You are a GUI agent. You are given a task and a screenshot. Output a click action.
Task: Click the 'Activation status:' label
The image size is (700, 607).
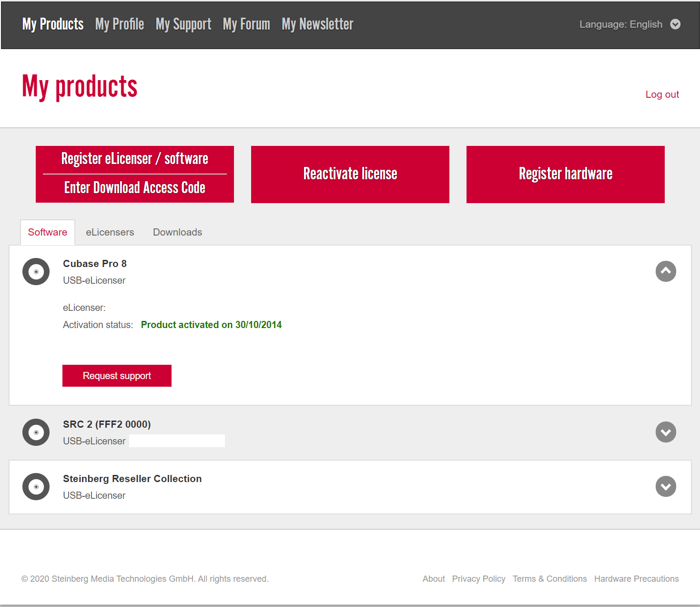click(x=98, y=325)
